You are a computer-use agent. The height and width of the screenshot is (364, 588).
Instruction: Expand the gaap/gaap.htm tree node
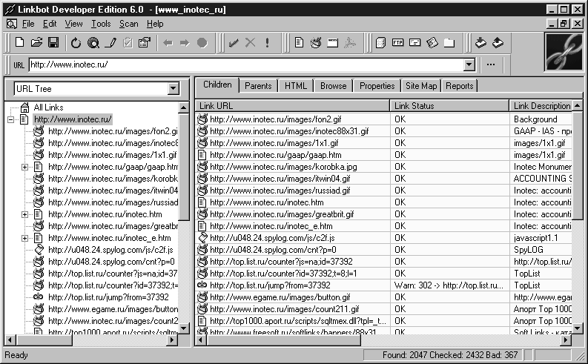(x=24, y=168)
